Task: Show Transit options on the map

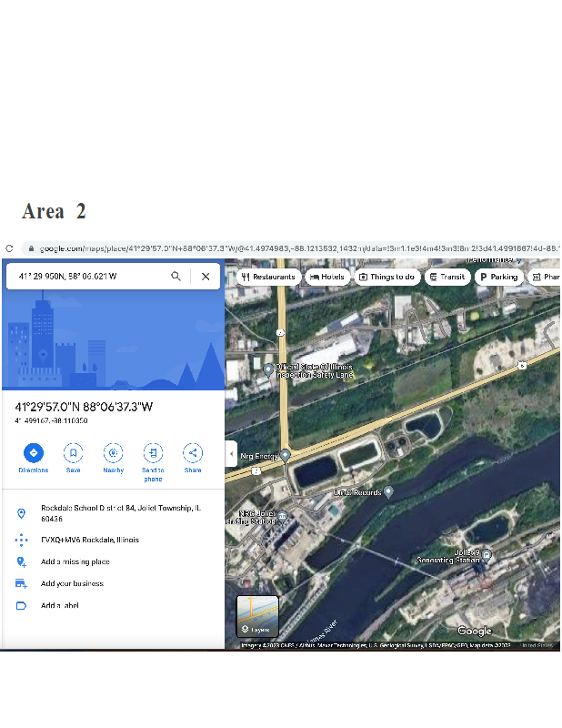Action: pyautogui.click(x=447, y=277)
